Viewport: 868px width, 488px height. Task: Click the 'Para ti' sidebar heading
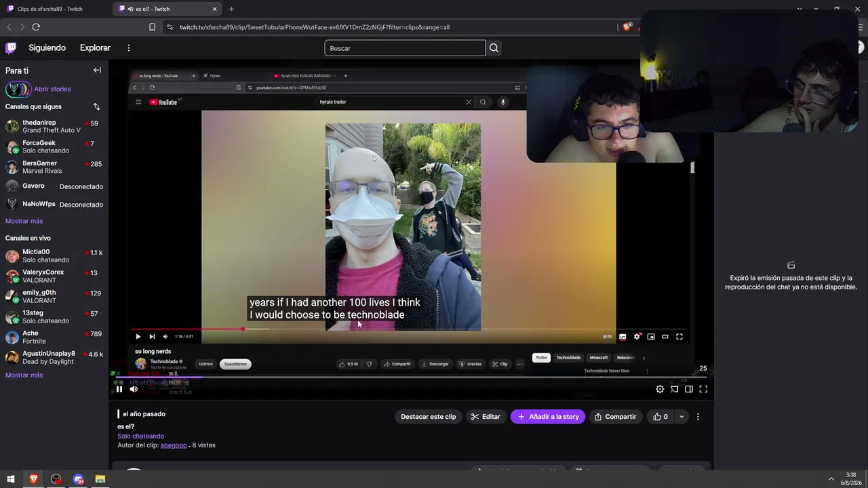coord(17,70)
